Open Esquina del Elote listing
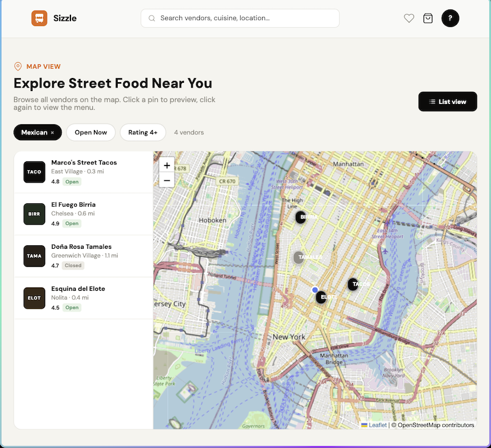 [x=83, y=298]
